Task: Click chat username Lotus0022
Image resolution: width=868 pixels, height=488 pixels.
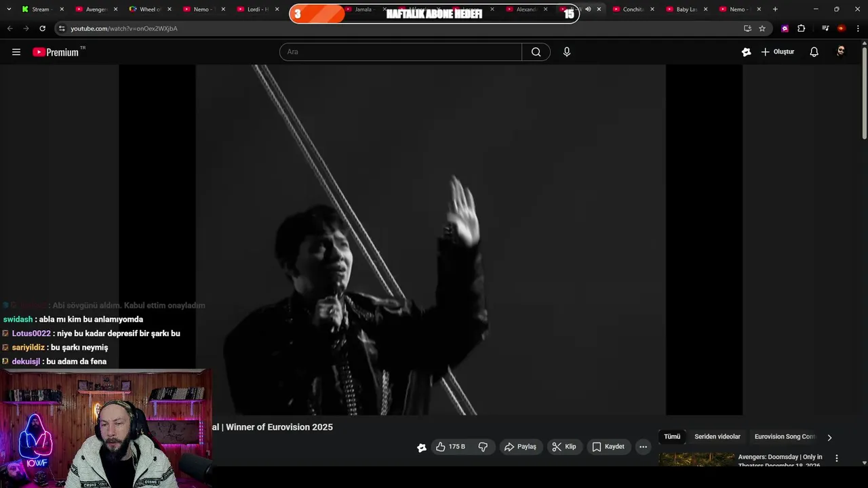Action: click(x=31, y=333)
